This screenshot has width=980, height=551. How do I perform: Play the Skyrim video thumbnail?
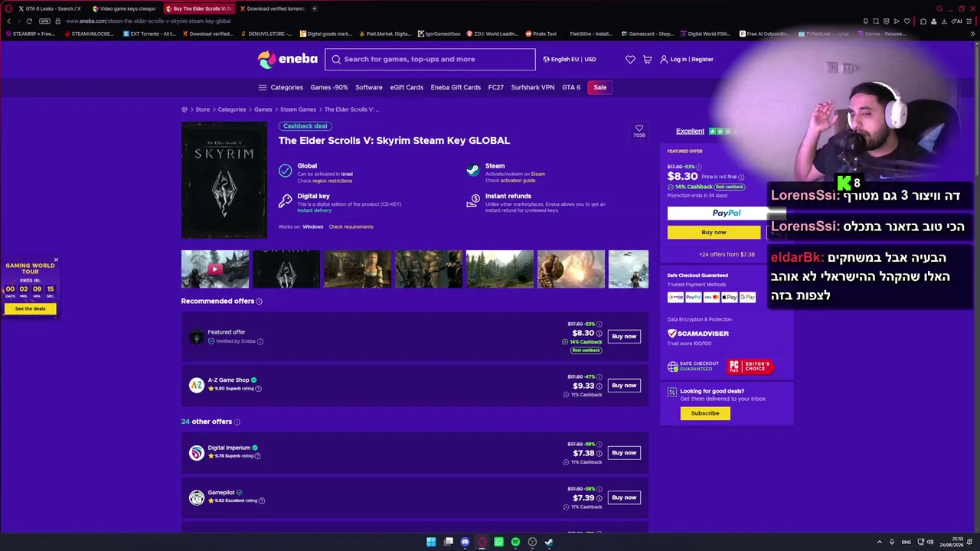point(215,269)
